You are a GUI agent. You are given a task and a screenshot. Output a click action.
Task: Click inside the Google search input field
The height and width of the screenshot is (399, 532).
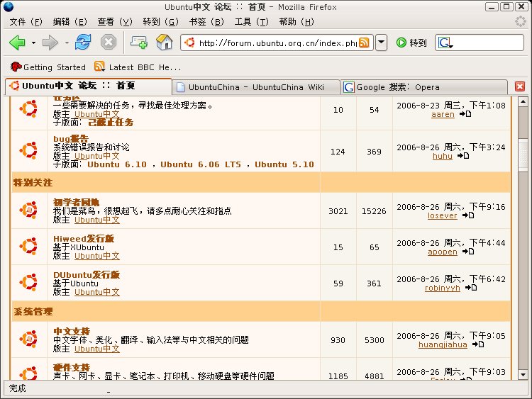(488, 43)
